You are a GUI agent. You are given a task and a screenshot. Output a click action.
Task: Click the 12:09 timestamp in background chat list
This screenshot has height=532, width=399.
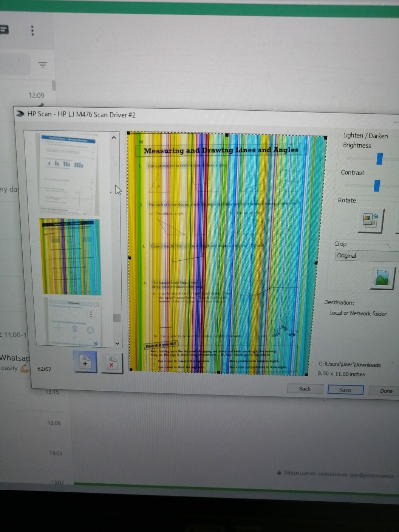pos(36,95)
